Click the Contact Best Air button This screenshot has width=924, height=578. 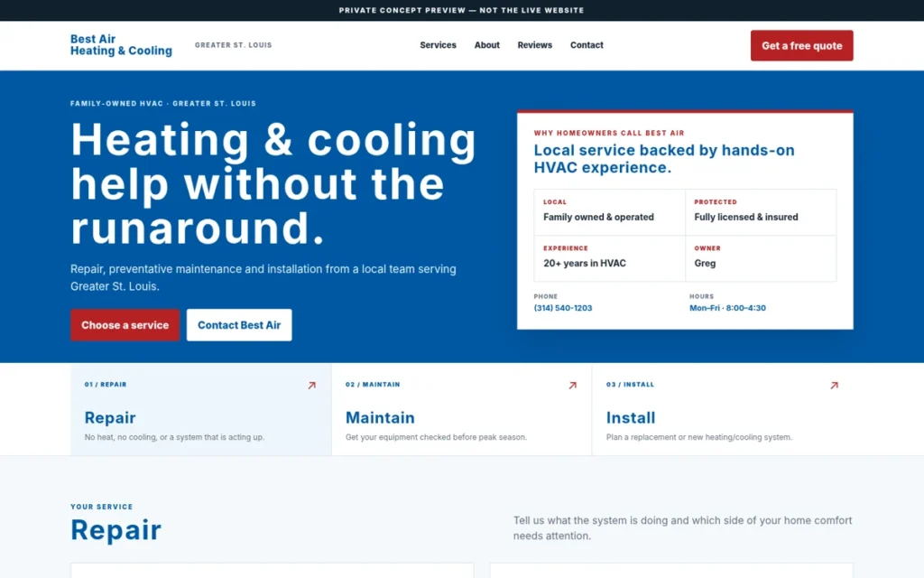(239, 325)
